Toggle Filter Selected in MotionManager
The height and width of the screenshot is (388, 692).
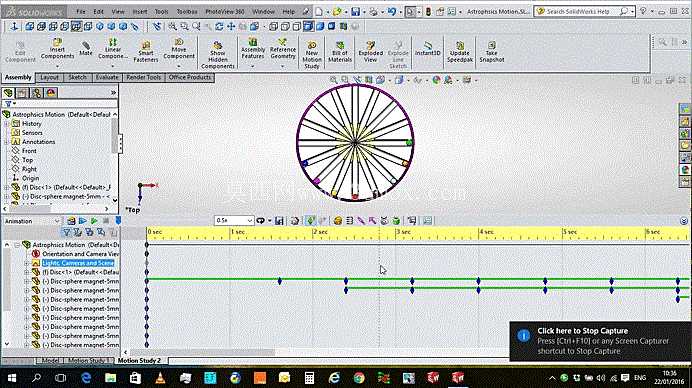(x=101, y=232)
